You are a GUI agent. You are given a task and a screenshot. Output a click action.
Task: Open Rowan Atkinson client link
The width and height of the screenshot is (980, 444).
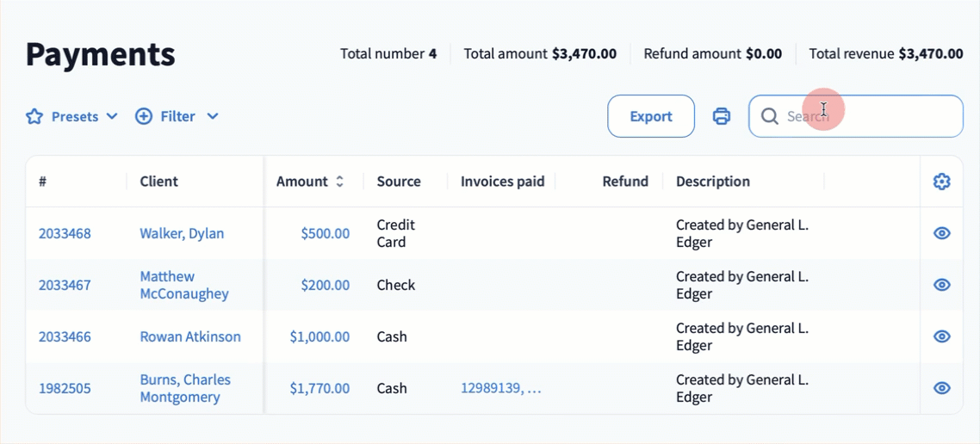tap(190, 336)
